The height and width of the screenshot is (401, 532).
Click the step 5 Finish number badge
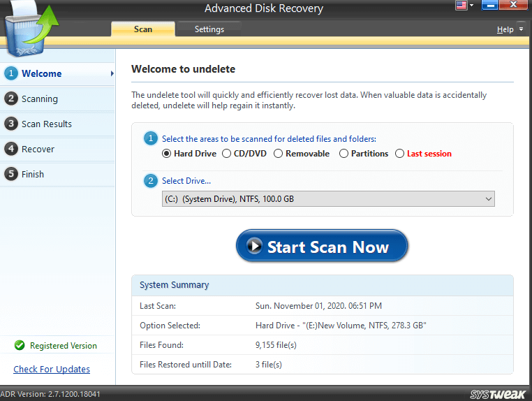[11, 174]
